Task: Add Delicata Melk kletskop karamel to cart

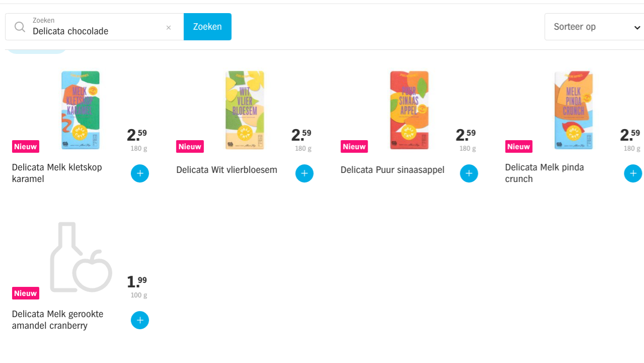Action: (140, 173)
